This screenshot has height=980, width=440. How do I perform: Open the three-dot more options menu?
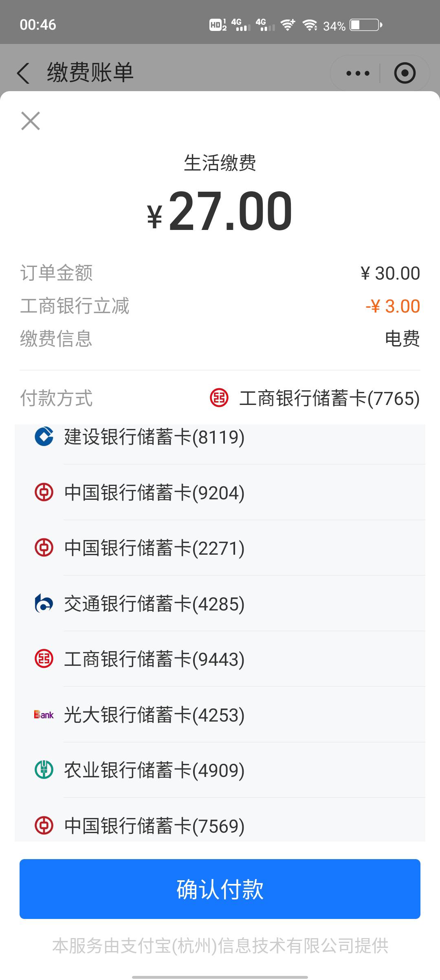(358, 73)
